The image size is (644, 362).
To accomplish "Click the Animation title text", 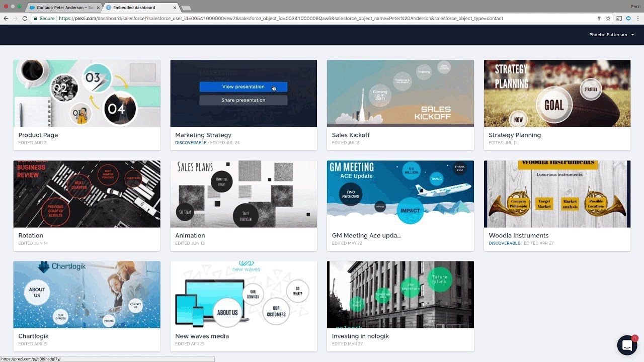I will [190, 236].
